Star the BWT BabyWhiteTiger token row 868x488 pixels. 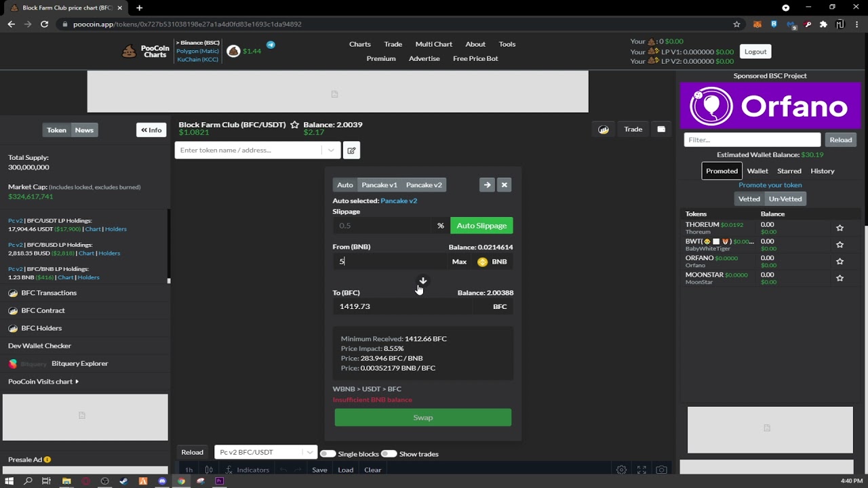tap(840, 245)
